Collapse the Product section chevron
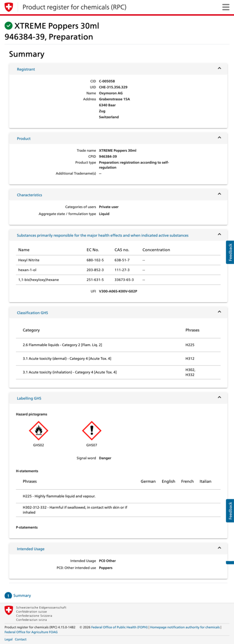 pos(219,138)
